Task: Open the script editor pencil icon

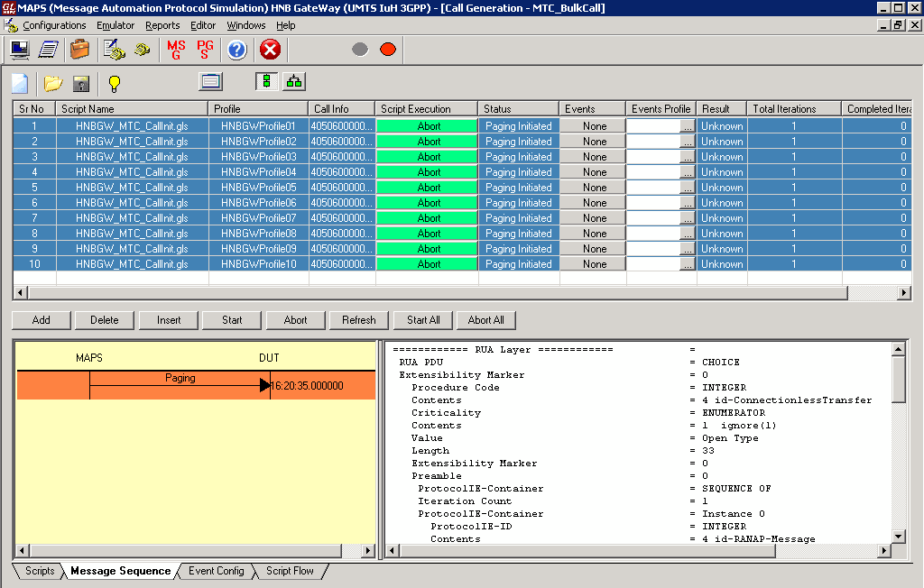Action: [114, 50]
